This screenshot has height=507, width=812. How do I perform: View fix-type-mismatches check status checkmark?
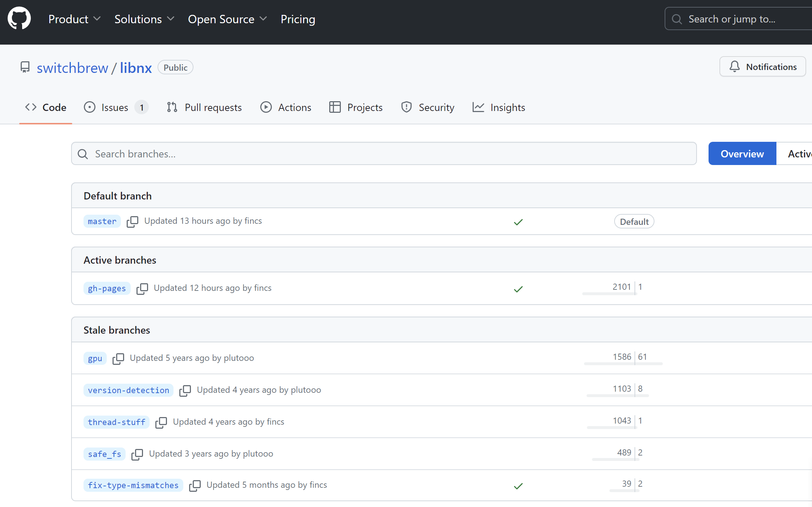(x=518, y=486)
